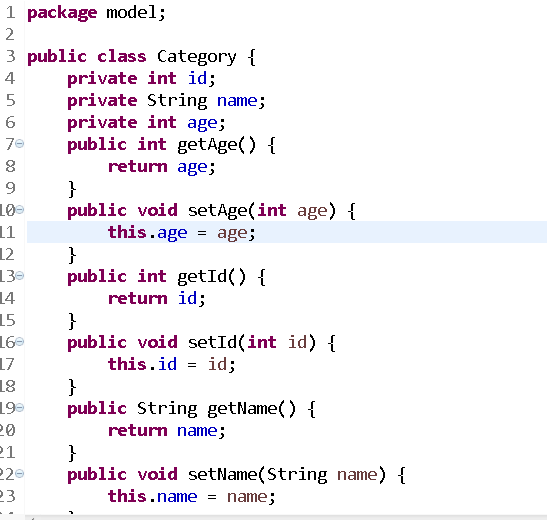Click 'return' keyword on line 8
Image resolution: width=547 pixels, height=520 pixels.
(x=138, y=166)
